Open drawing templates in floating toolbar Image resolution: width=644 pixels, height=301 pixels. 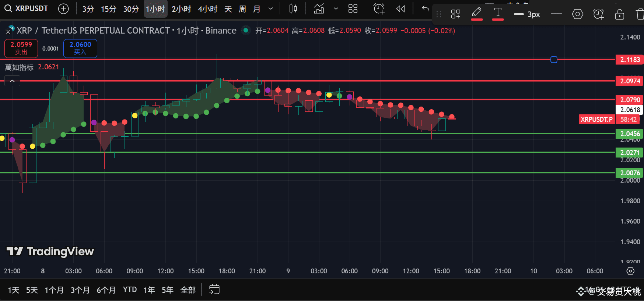click(456, 14)
